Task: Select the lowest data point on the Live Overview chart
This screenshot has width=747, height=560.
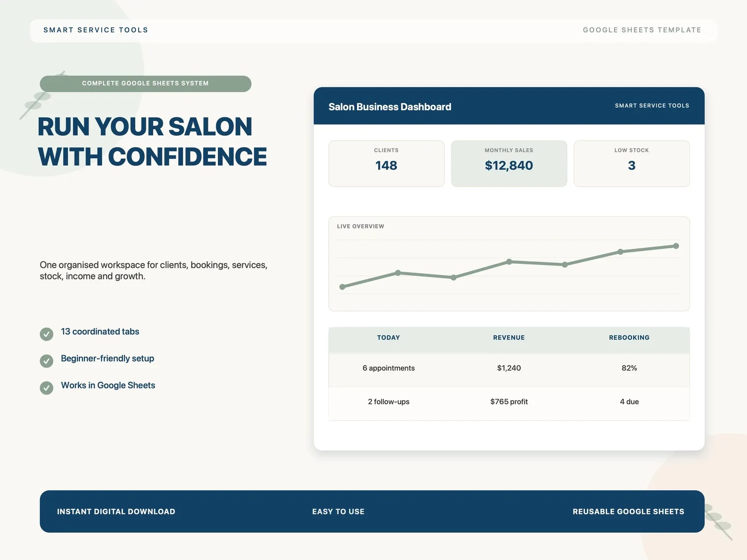Action: 342,287
